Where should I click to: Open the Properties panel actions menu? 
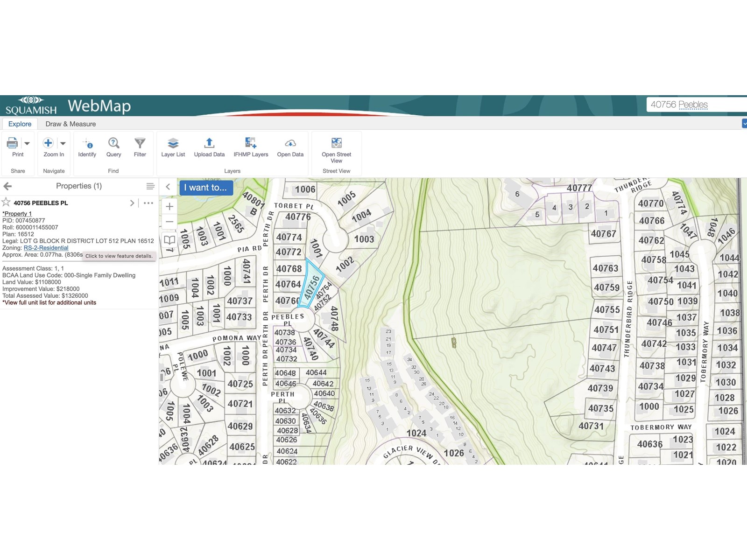[150, 186]
